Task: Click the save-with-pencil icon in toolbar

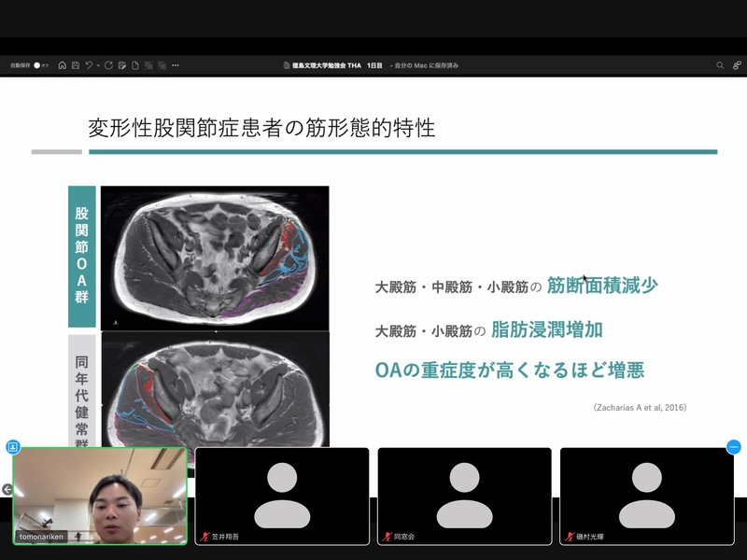Action: 122,65
